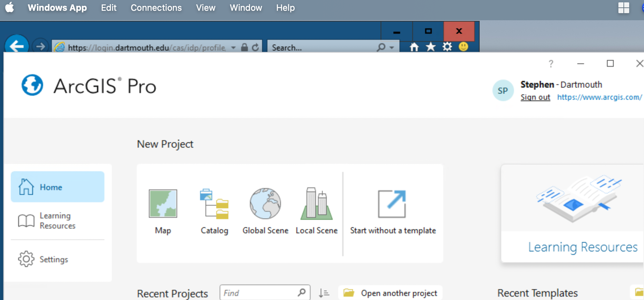This screenshot has height=300, width=644.
Task: Open browser tools gear menu
Action: [447, 47]
